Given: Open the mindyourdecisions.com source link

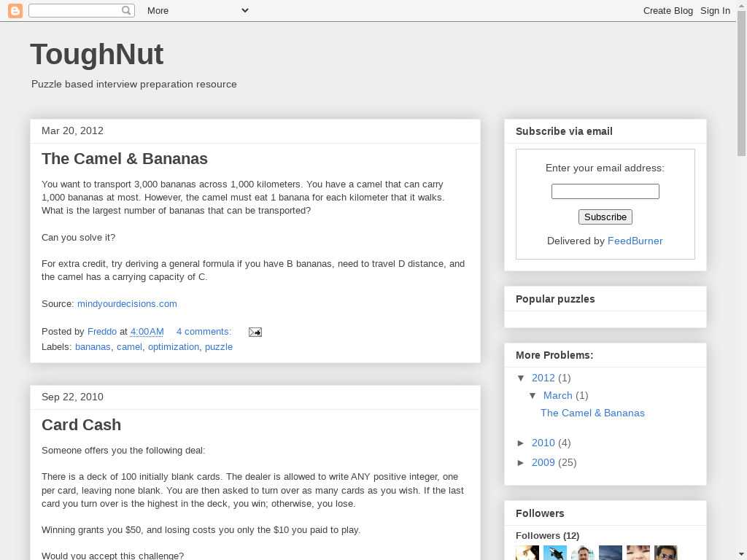Looking at the screenshot, I should click(x=127, y=303).
